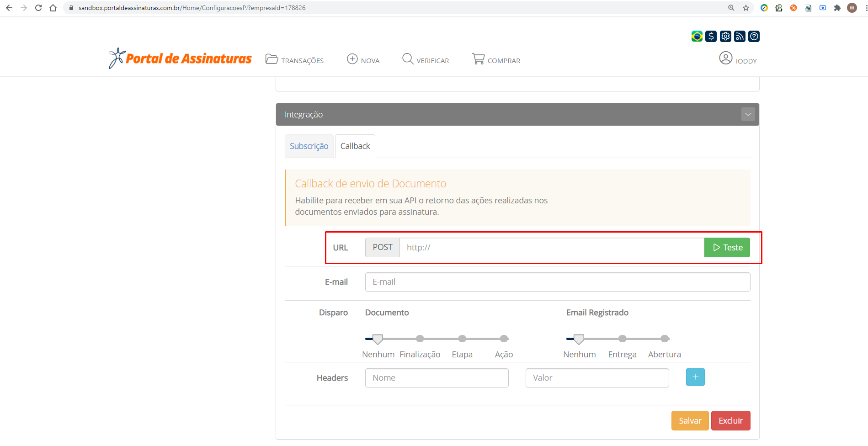This screenshot has height=446, width=868.
Task: Set Documento slider to Finalização
Action: click(x=420, y=339)
